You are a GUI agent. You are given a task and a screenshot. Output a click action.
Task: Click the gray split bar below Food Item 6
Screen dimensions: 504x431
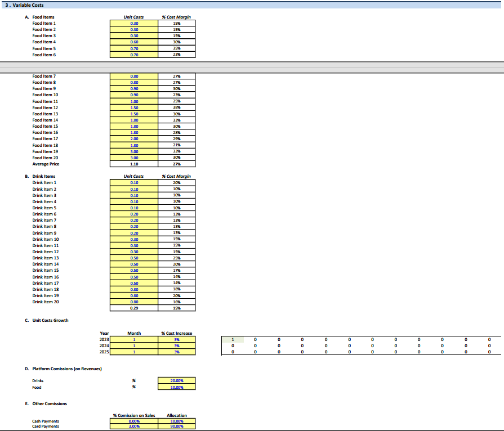click(252, 66)
